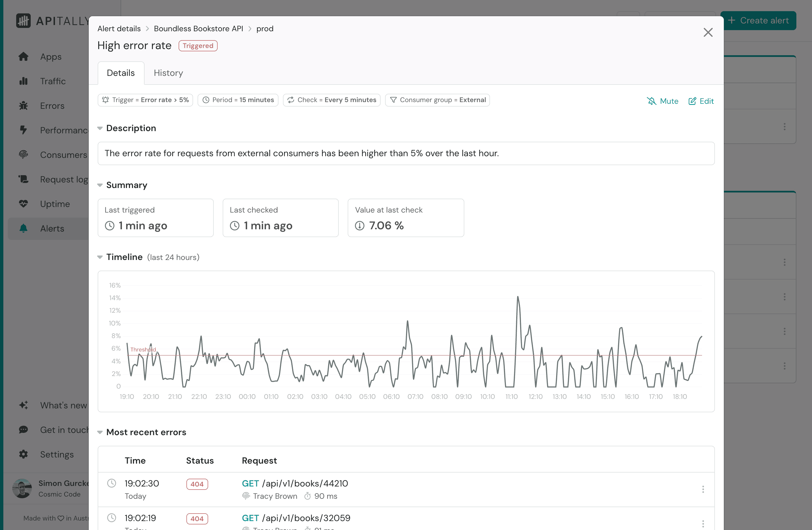Screen dimensions: 812x530
Task: Switch to the History tab
Action: (168, 73)
